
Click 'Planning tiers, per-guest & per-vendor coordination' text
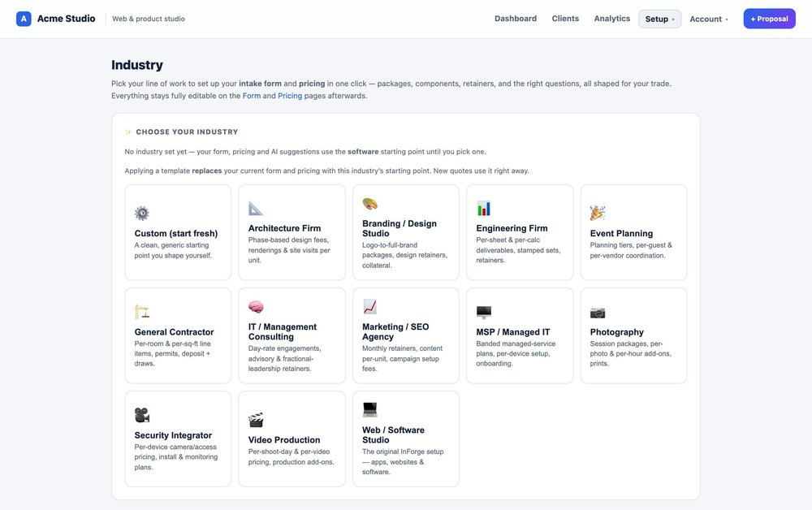click(x=631, y=251)
